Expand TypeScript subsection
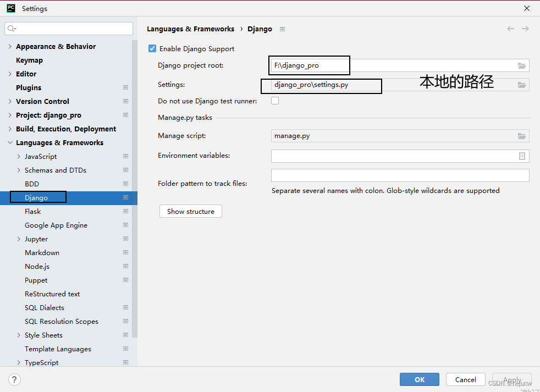 [x=19, y=362]
